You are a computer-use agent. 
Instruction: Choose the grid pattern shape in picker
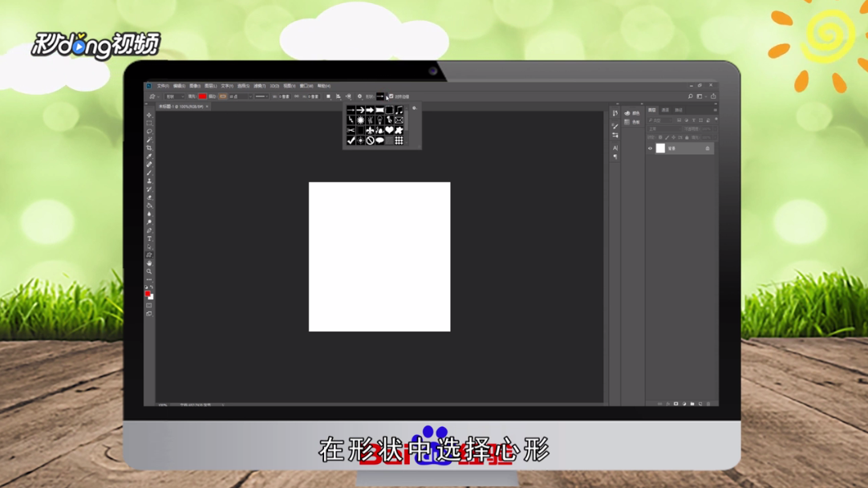[400, 140]
